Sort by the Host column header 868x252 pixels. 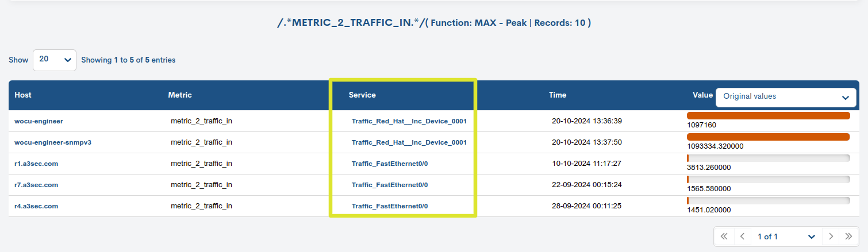pos(23,95)
